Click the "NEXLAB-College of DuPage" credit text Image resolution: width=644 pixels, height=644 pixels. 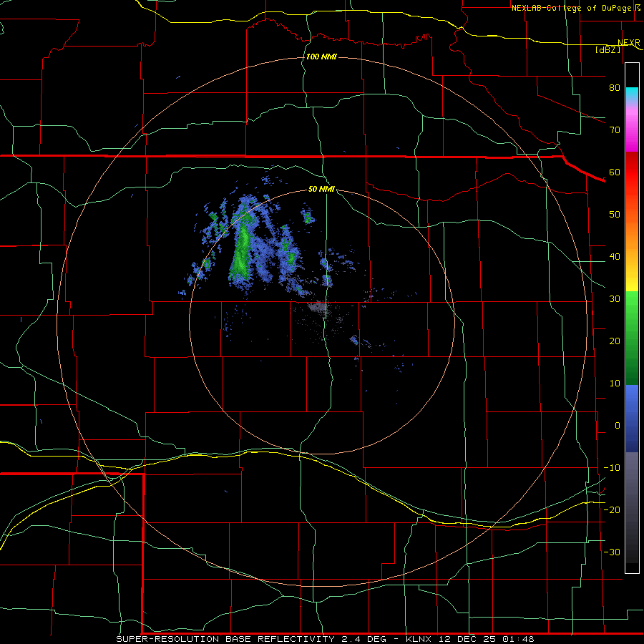(571, 8)
